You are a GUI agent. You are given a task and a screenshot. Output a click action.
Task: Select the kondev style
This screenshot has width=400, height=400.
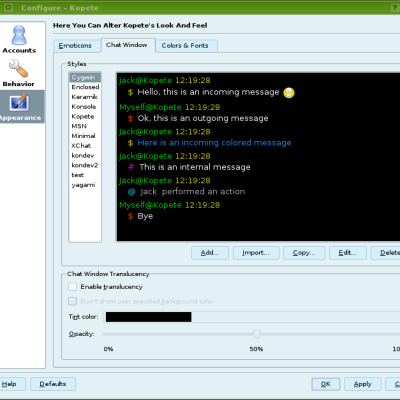click(85, 155)
